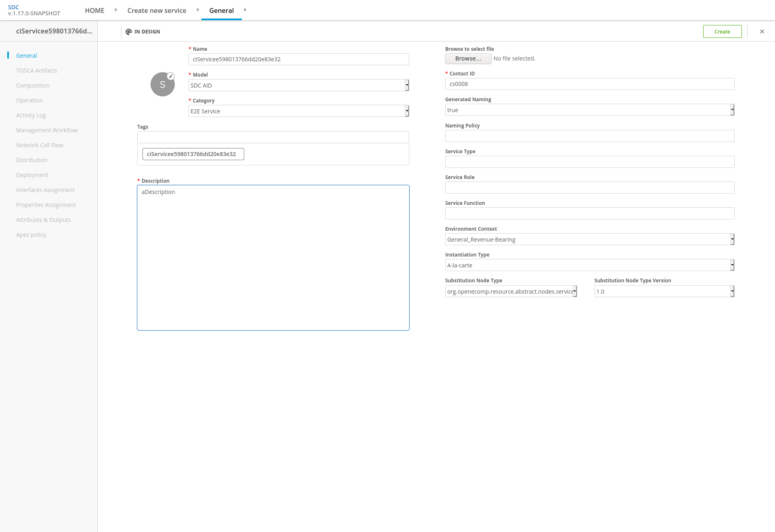Click the arrow icon after HOME breadcrumb

coord(116,10)
